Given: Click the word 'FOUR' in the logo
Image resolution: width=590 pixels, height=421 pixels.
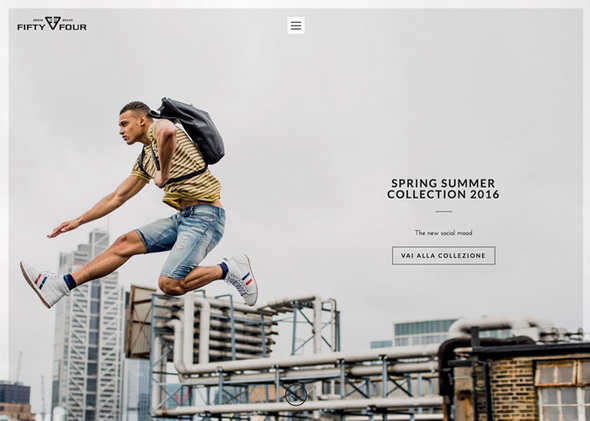Looking at the screenshot, I should pyautogui.click(x=73, y=27).
